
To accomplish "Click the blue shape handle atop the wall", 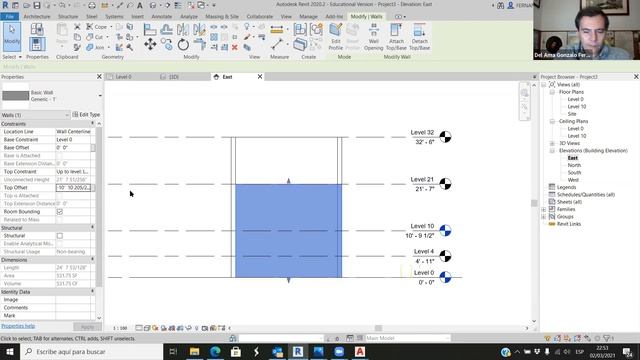I will [x=289, y=180].
